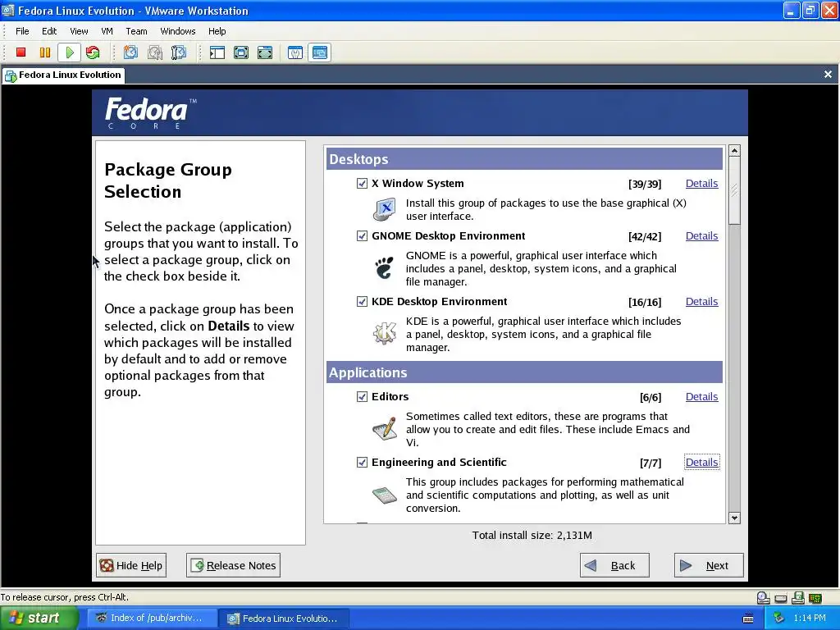Click the Next button
The height and width of the screenshot is (630, 840).
[709, 565]
